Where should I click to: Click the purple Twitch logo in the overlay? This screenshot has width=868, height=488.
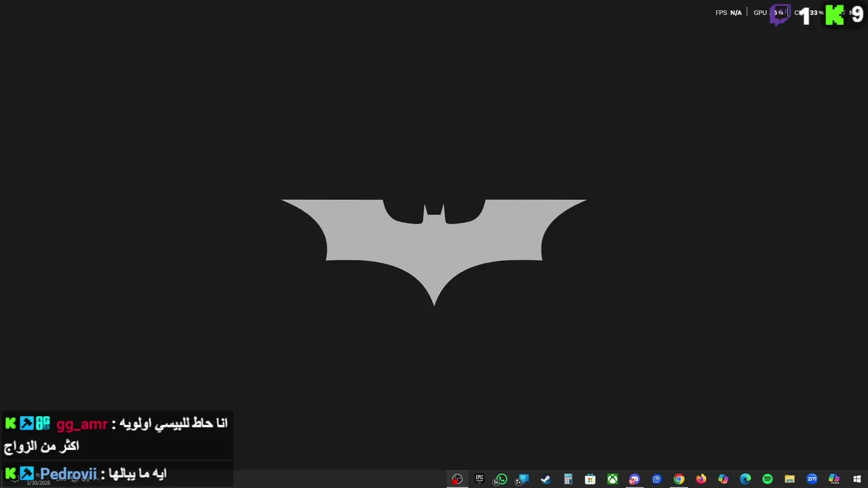tap(781, 15)
